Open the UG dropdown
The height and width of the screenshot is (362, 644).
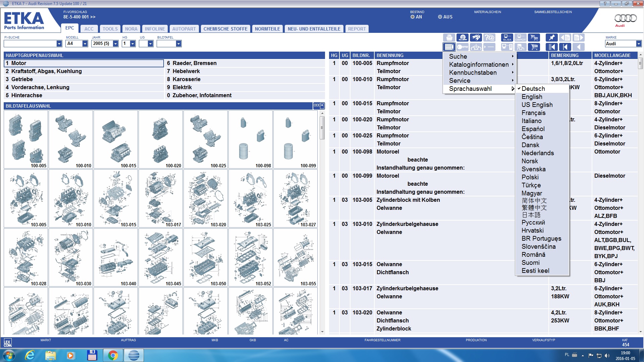coord(150,44)
